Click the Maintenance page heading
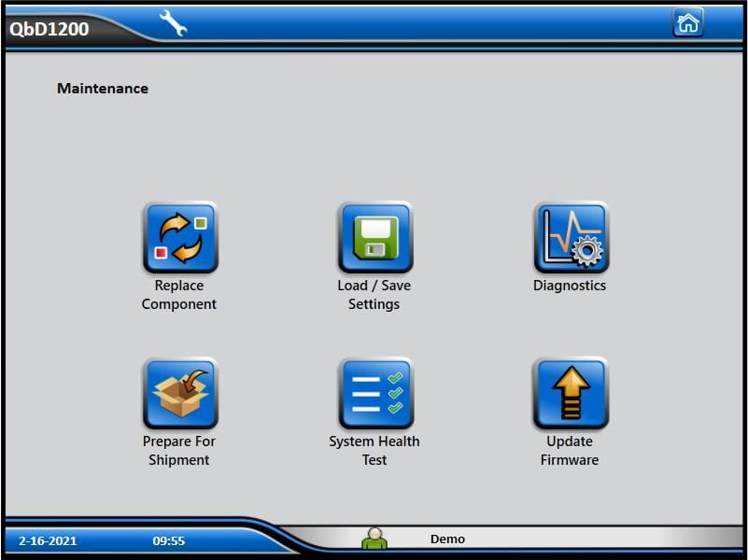 pyautogui.click(x=103, y=89)
